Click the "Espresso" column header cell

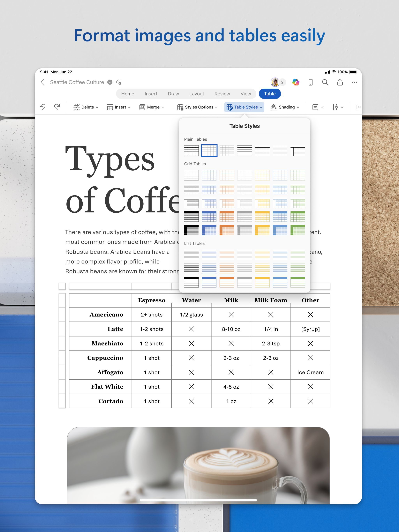pos(152,300)
